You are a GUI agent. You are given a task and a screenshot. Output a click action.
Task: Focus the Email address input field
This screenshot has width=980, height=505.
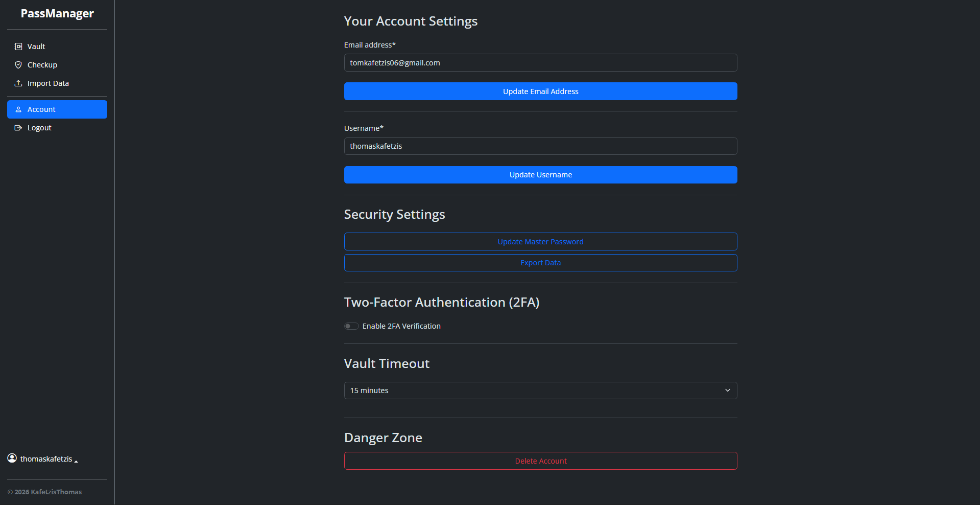540,63
